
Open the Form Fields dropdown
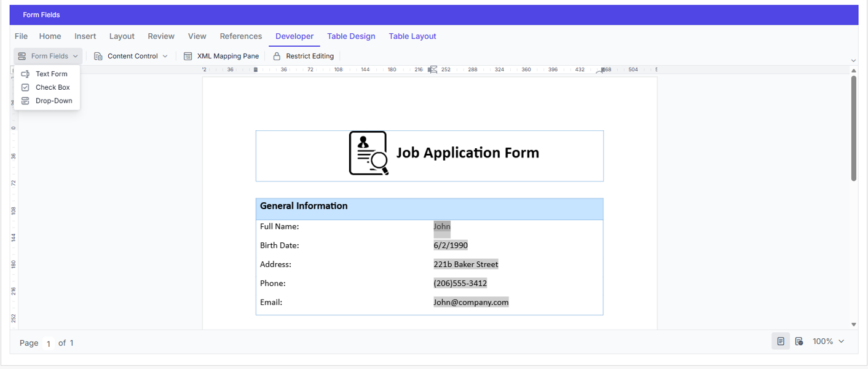(47, 55)
